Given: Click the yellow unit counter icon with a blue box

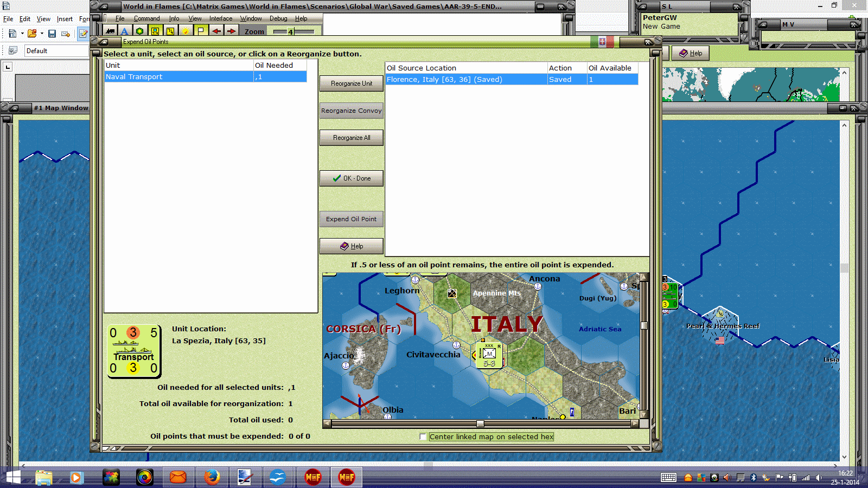Looking at the screenshot, I should click(x=155, y=31).
